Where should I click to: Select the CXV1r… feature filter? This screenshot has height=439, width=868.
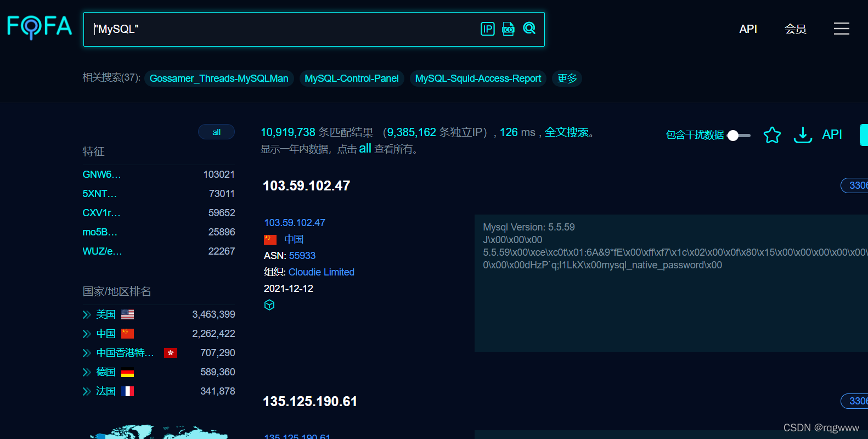102,213
